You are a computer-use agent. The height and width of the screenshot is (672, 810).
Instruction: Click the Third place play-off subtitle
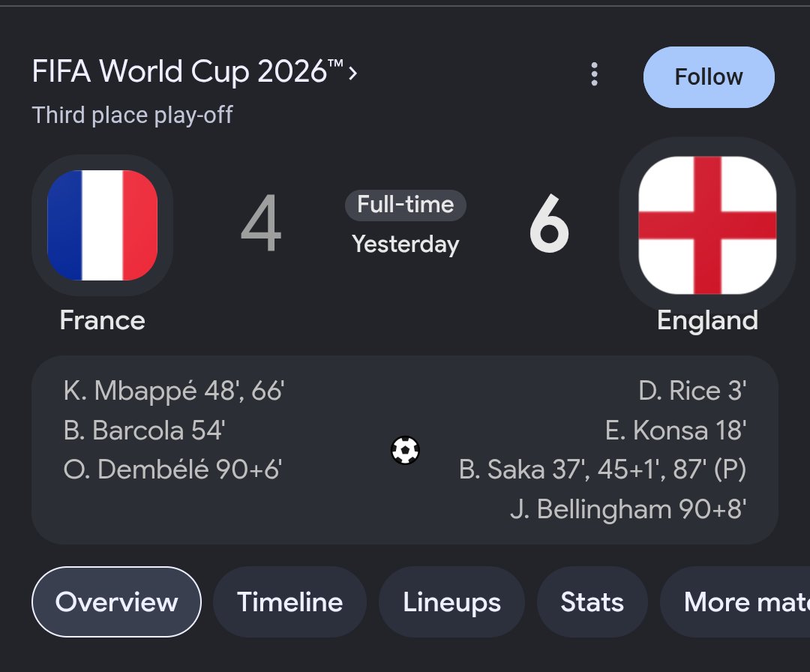click(132, 115)
